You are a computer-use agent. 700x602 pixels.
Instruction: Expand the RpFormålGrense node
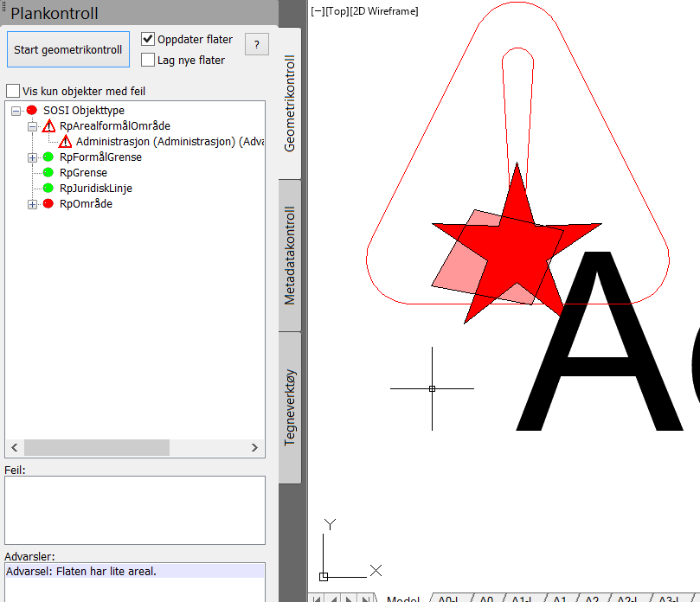(32, 157)
